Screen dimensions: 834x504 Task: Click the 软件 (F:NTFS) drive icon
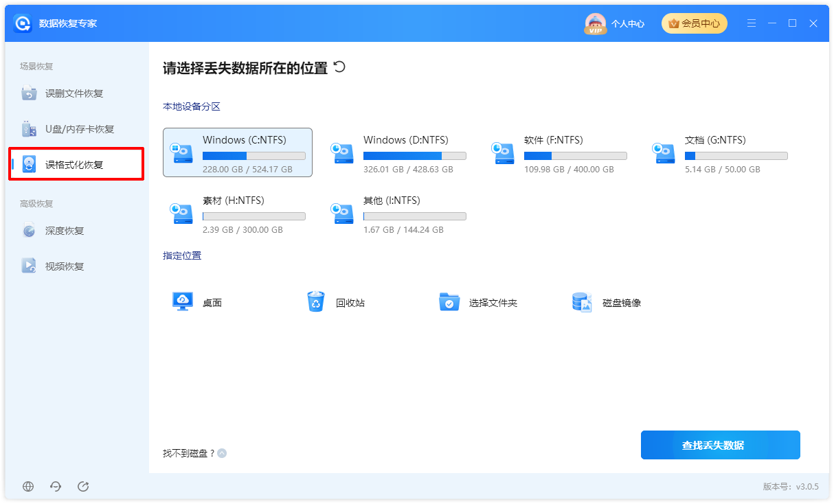tap(504, 152)
